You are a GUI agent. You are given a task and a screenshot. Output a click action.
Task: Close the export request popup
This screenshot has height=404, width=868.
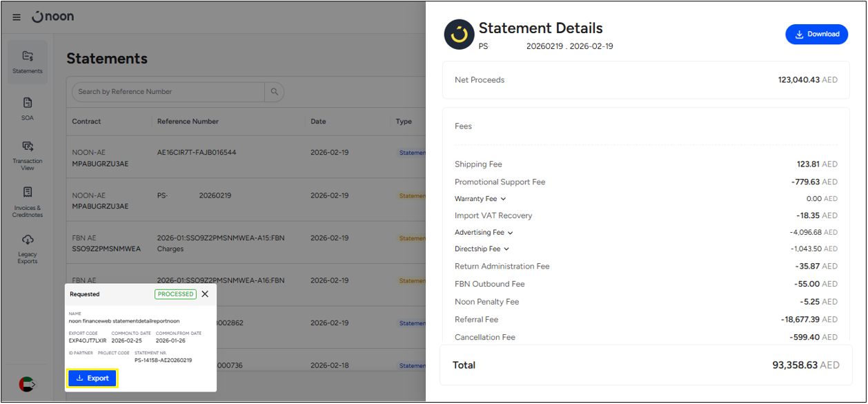click(x=205, y=294)
